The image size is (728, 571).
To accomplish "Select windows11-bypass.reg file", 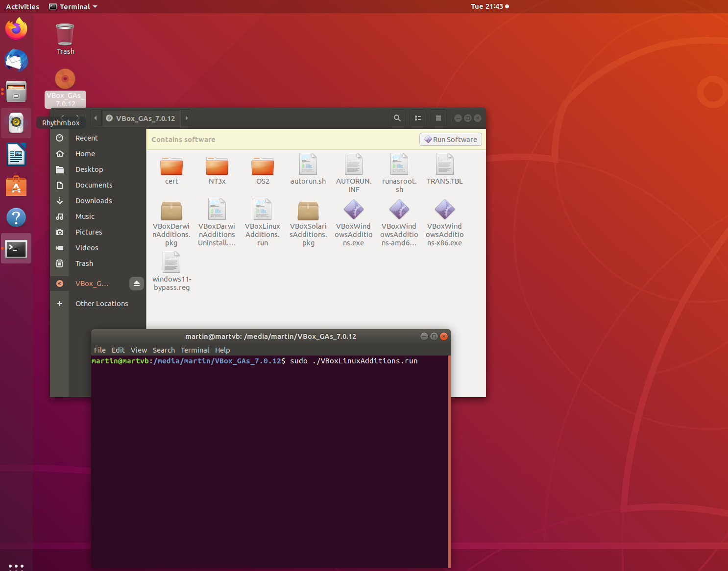I will pos(171,271).
